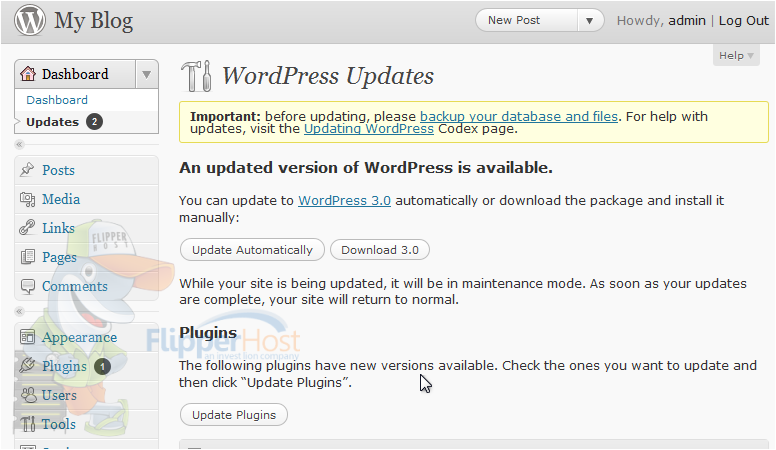Click the Plugins plug icon
776x450 pixels.
point(27,366)
